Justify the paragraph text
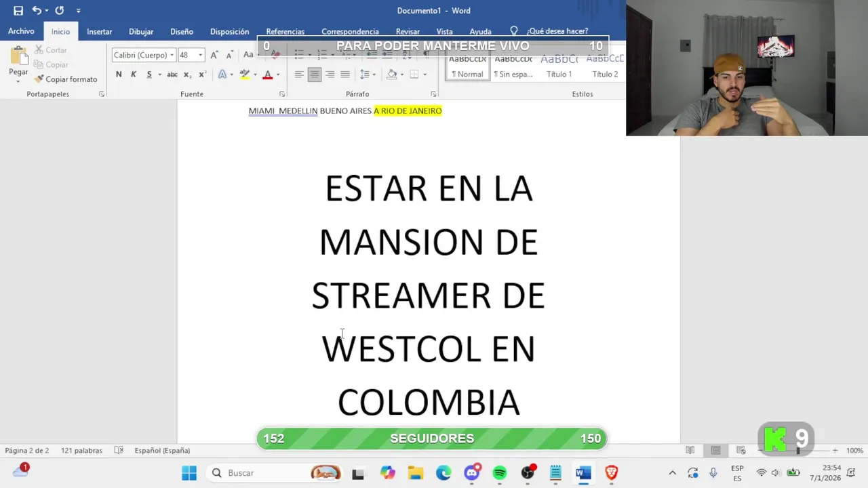 [x=345, y=75]
